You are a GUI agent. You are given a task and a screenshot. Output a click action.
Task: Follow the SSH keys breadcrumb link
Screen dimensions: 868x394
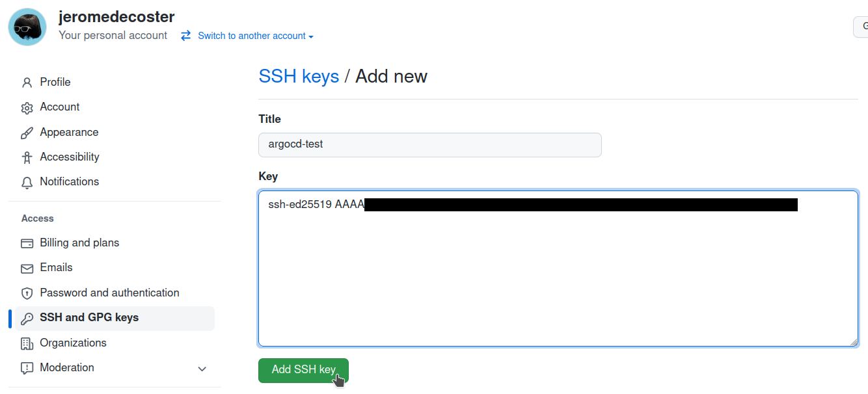pos(299,77)
